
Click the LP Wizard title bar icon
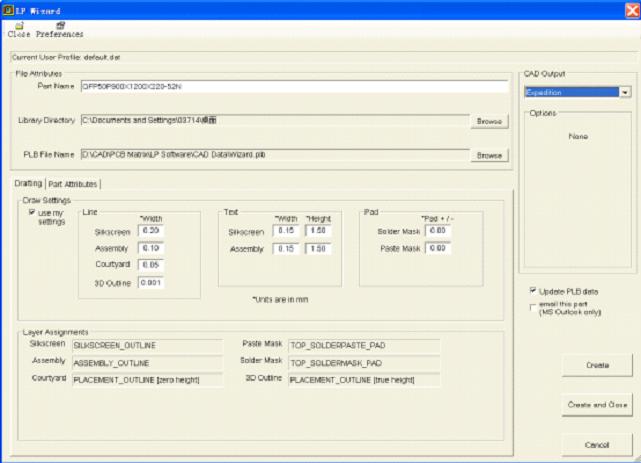(x=9, y=8)
